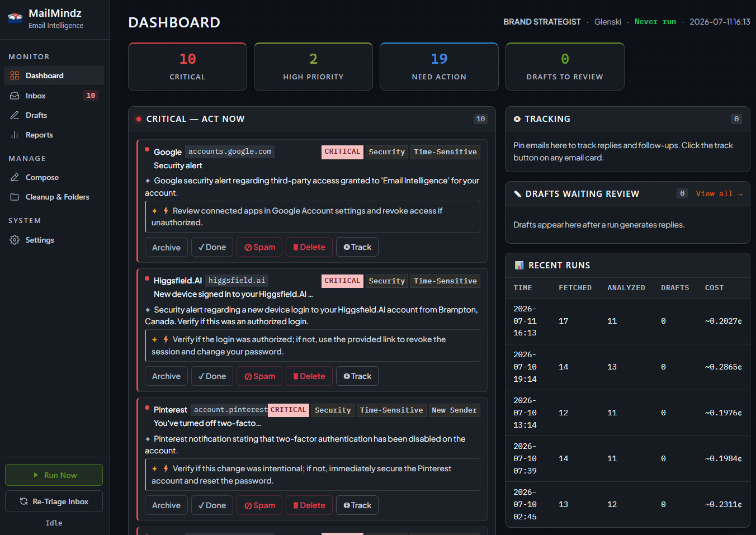This screenshot has width=756, height=535.
Task: Open the Dashboard page in sidebar
Action: click(54, 75)
